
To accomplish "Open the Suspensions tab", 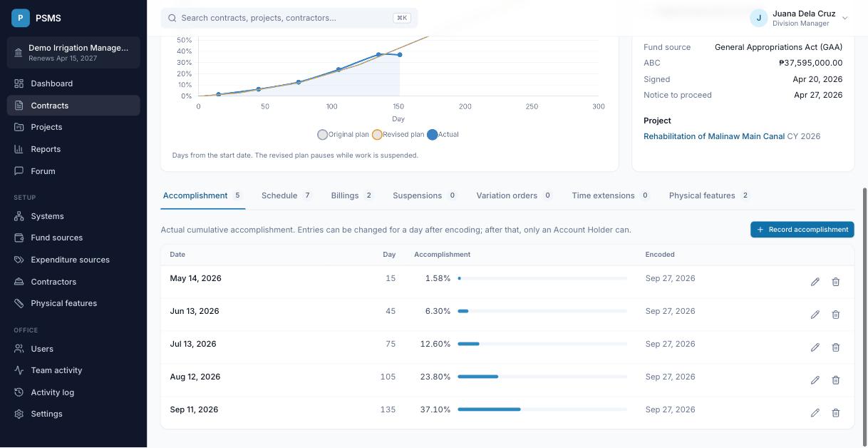I will point(425,195).
